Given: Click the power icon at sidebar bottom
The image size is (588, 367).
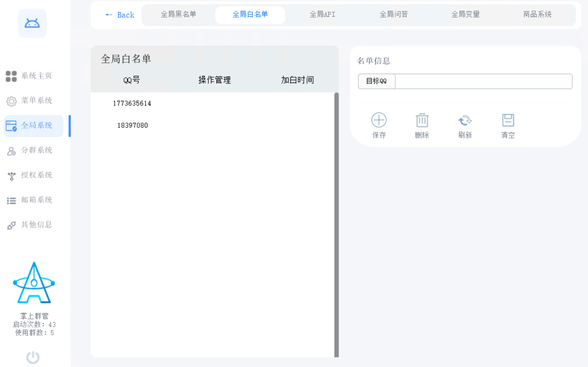Looking at the screenshot, I should [x=33, y=357].
